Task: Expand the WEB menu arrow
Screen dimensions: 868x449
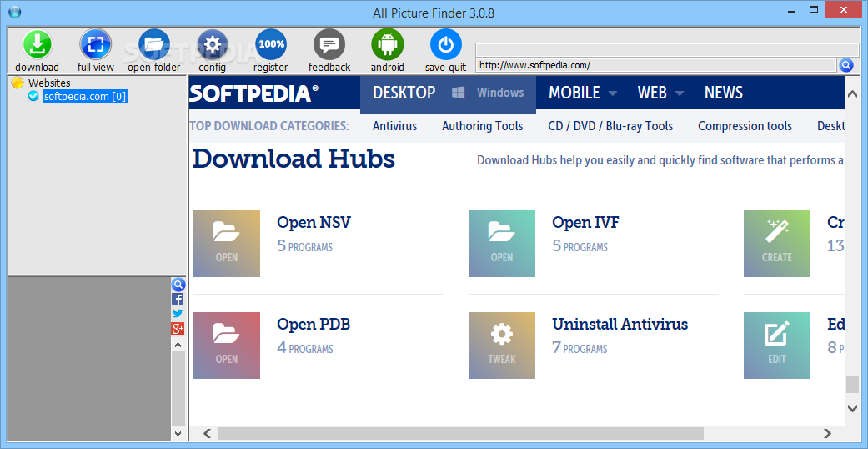Action: pos(680,93)
